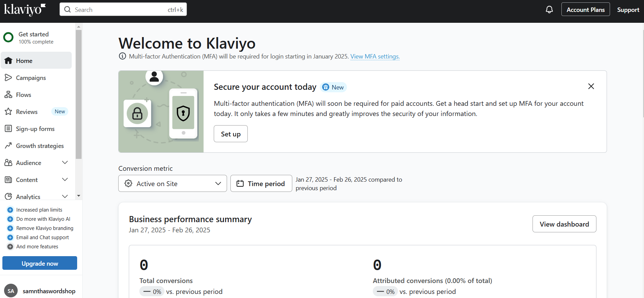Open Campaigns from sidebar

tap(36, 78)
